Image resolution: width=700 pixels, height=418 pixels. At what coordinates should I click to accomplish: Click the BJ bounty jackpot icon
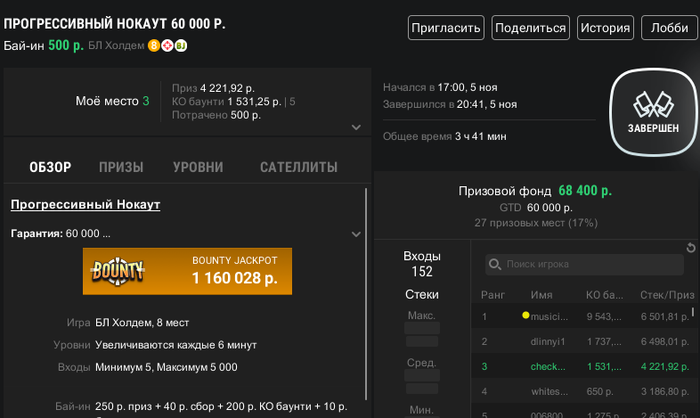tap(181, 46)
